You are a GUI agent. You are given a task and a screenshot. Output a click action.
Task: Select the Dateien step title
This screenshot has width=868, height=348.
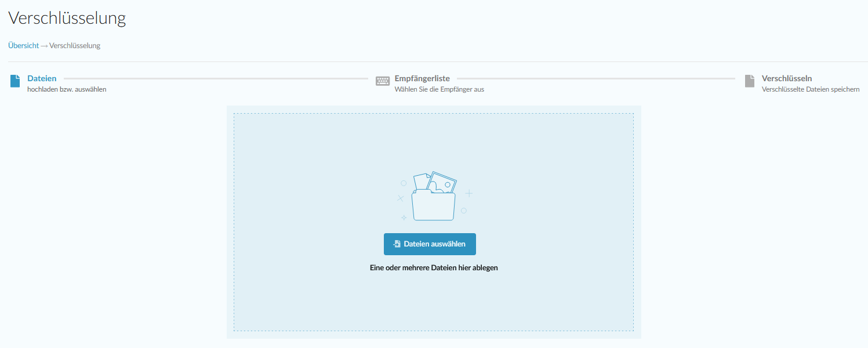(x=42, y=78)
